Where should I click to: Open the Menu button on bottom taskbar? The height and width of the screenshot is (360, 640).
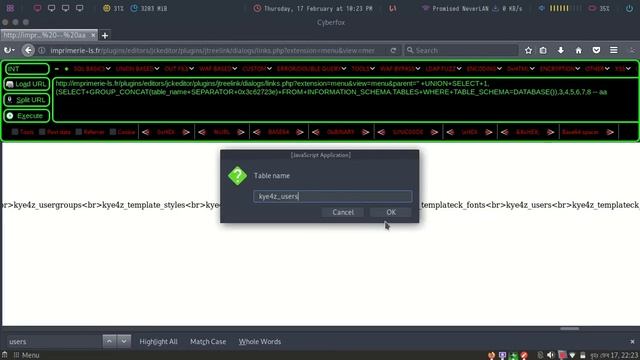tap(27, 355)
